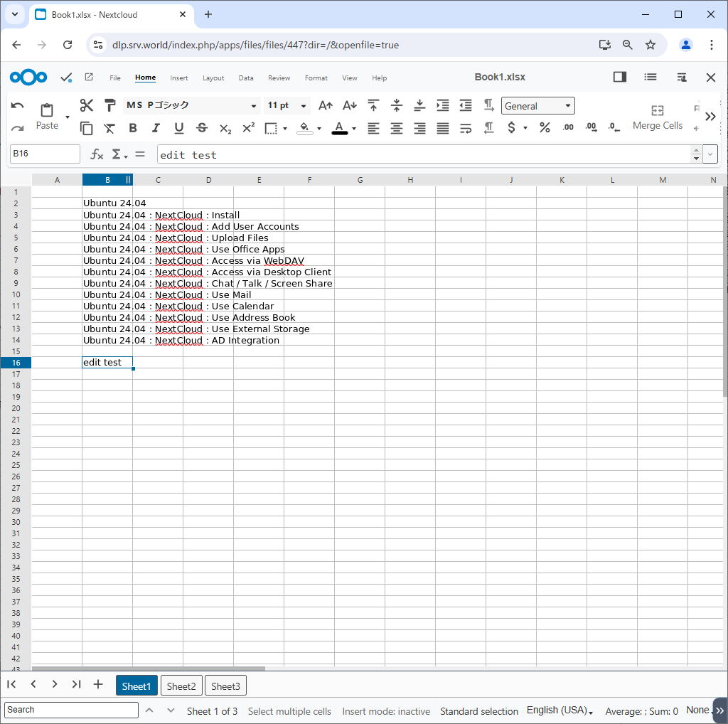Image resolution: width=728 pixels, height=724 pixels.
Task: Align text to the left
Action: [x=373, y=128]
